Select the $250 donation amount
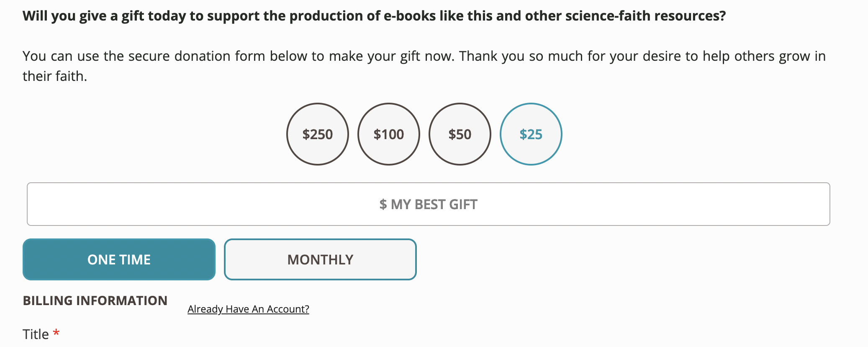This screenshot has height=347, width=868. [x=317, y=134]
